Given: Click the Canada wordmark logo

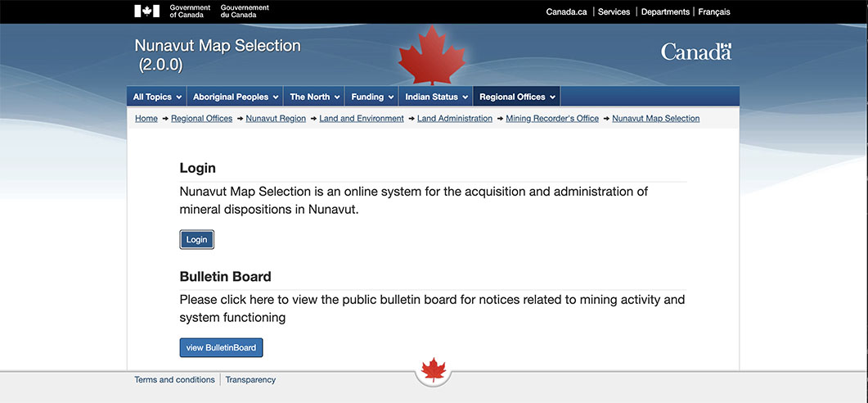Looking at the screenshot, I should pos(695,52).
